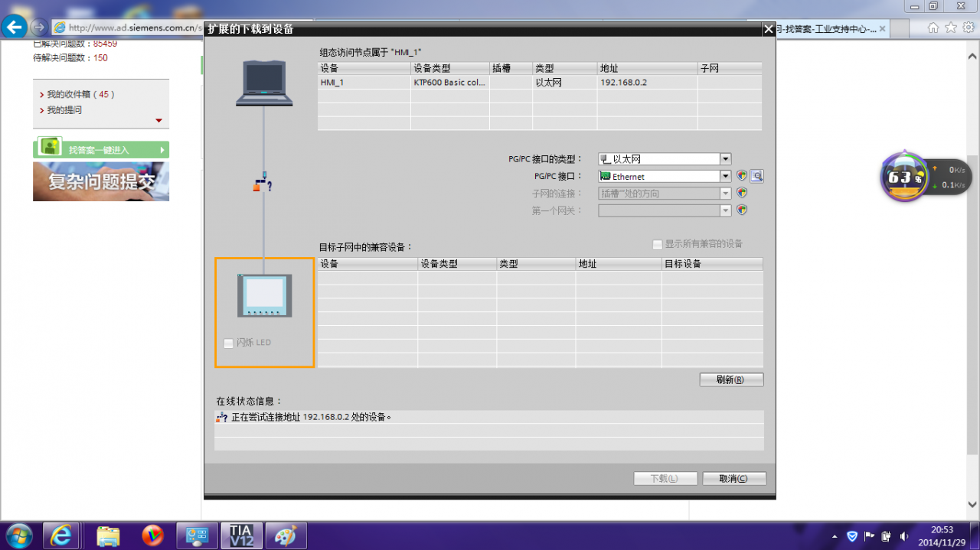Image resolution: width=980 pixels, height=550 pixels.
Task: Click the 找答案一键进入 green banner
Action: pyautogui.click(x=101, y=149)
